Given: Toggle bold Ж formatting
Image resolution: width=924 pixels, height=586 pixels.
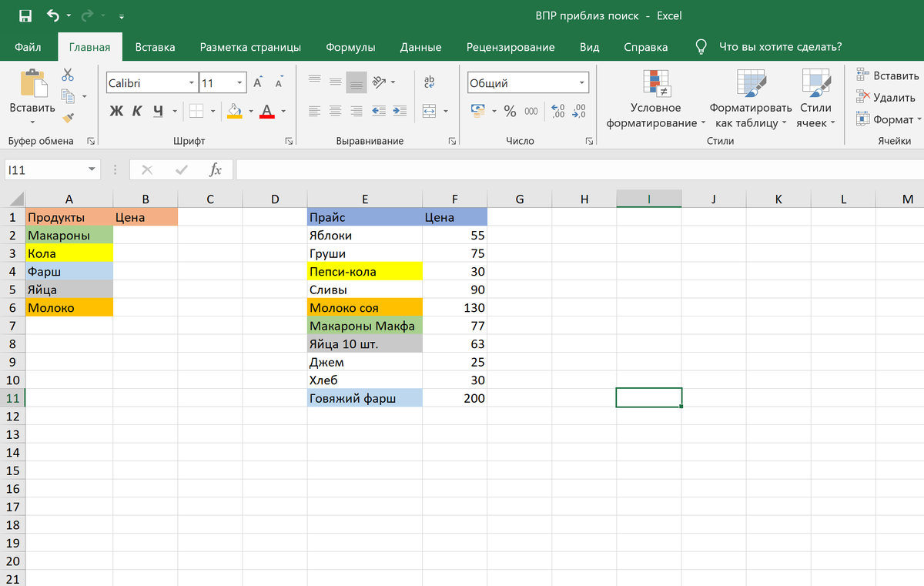Looking at the screenshot, I should [116, 111].
